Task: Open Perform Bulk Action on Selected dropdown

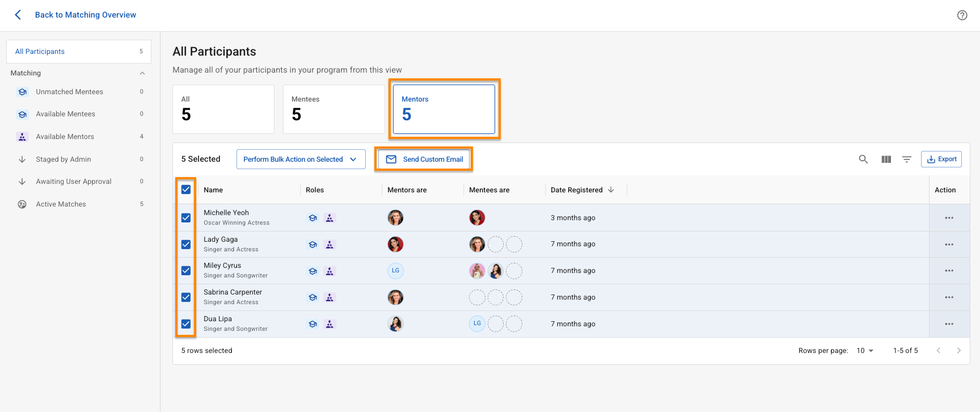Action: point(301,159)
